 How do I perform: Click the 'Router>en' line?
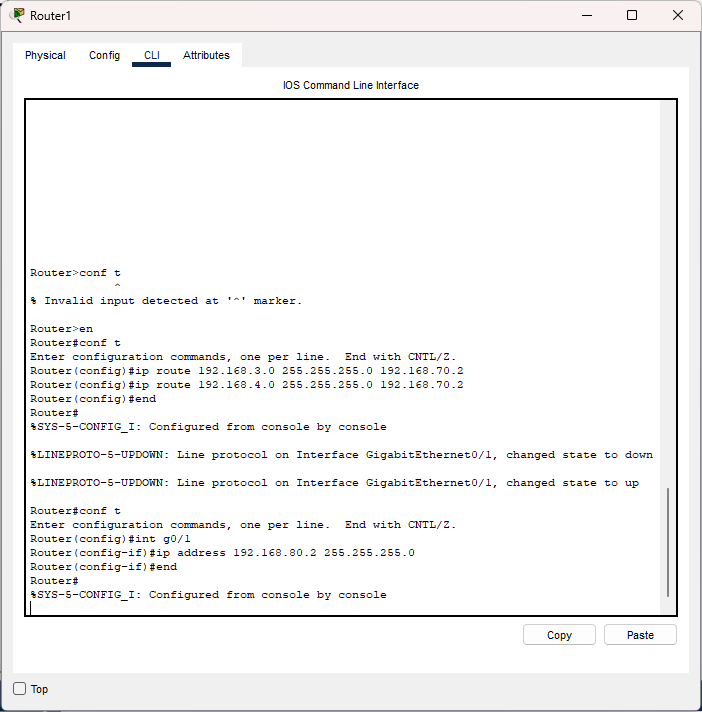pos(61,328)
